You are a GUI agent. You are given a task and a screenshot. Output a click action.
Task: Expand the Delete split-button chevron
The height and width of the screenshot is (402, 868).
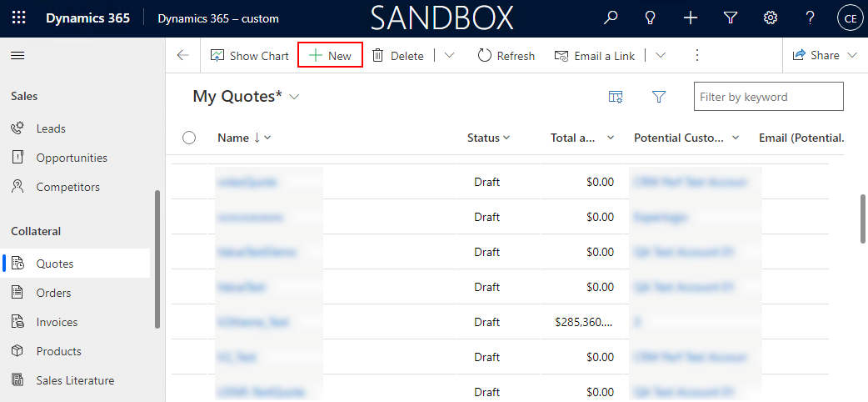pyautogui.click(x=450, y=55)
